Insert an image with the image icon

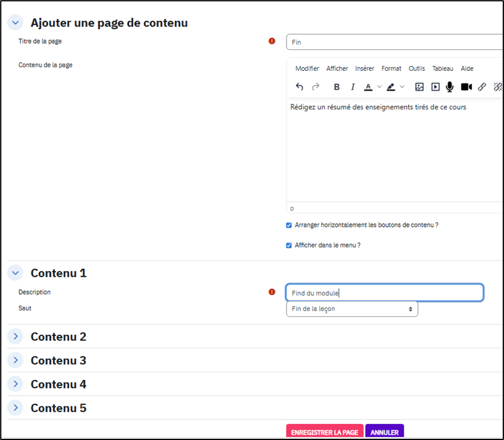419,87
